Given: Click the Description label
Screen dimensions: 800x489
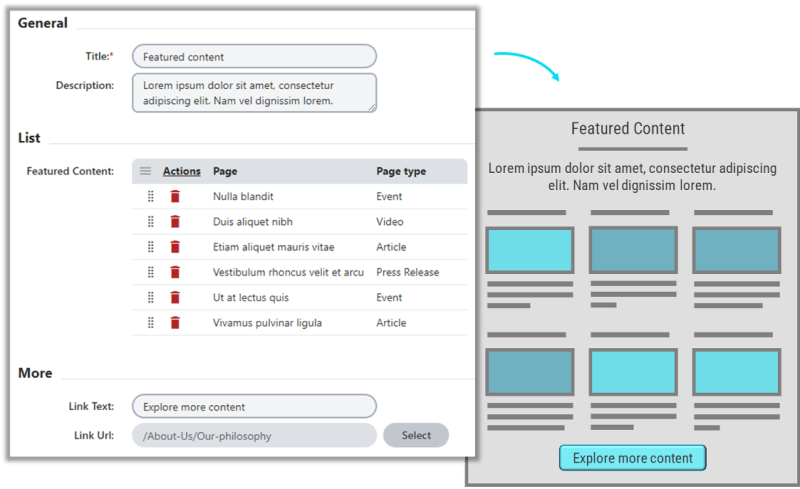Looking at the screenshot, I should 85,85.
